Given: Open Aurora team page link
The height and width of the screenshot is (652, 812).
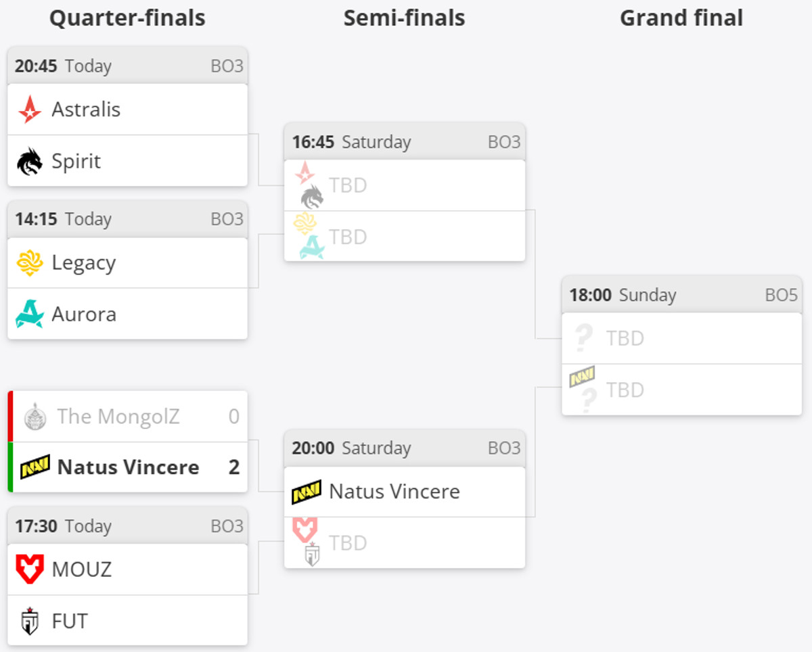Looking at the screenshot, I should point(84,315).
